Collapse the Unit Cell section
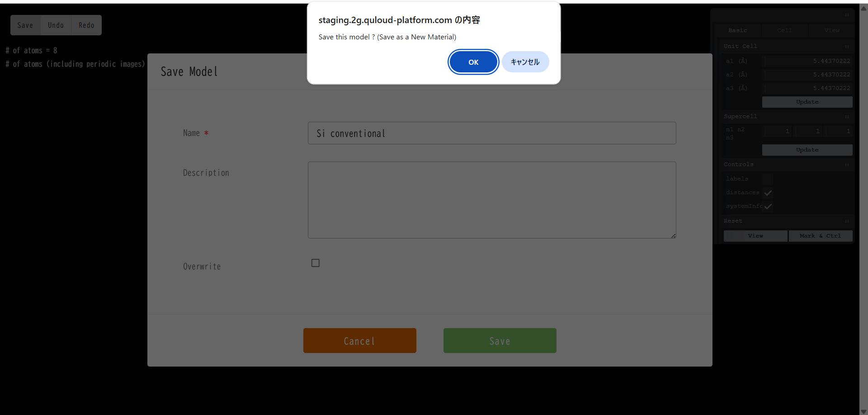 [847, 47]
